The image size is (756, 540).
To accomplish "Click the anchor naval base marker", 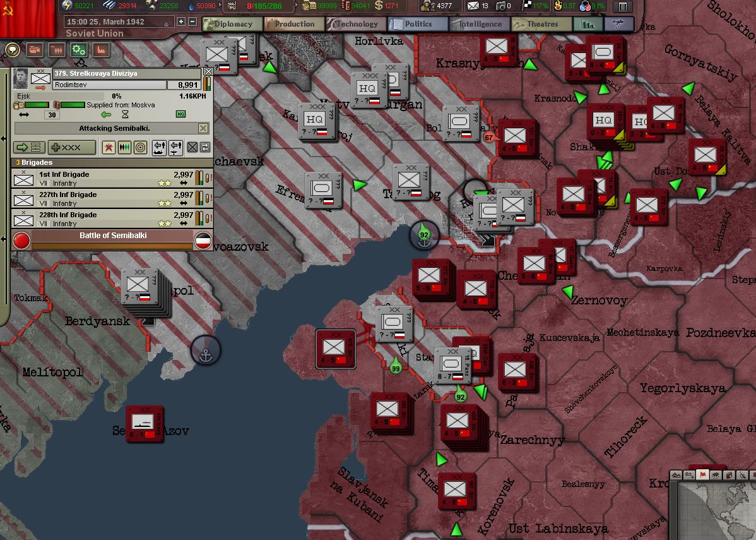I will [x=206, y=351].
